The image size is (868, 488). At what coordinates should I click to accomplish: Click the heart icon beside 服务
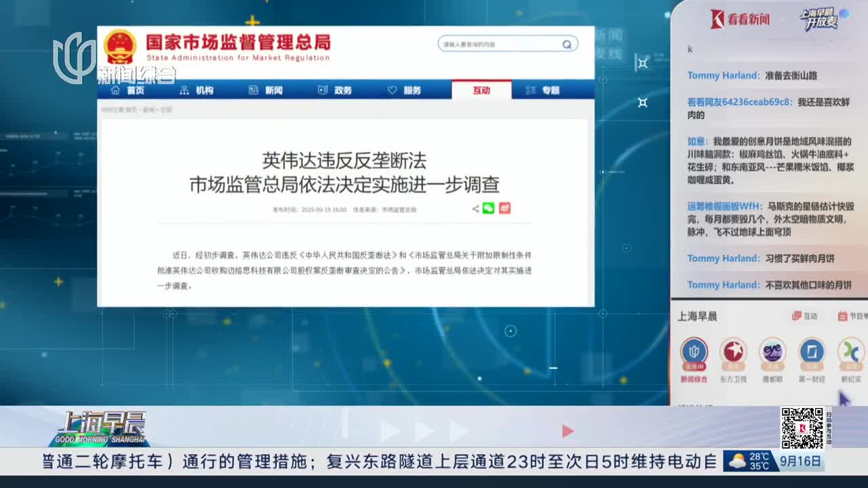tap(392, 90)
